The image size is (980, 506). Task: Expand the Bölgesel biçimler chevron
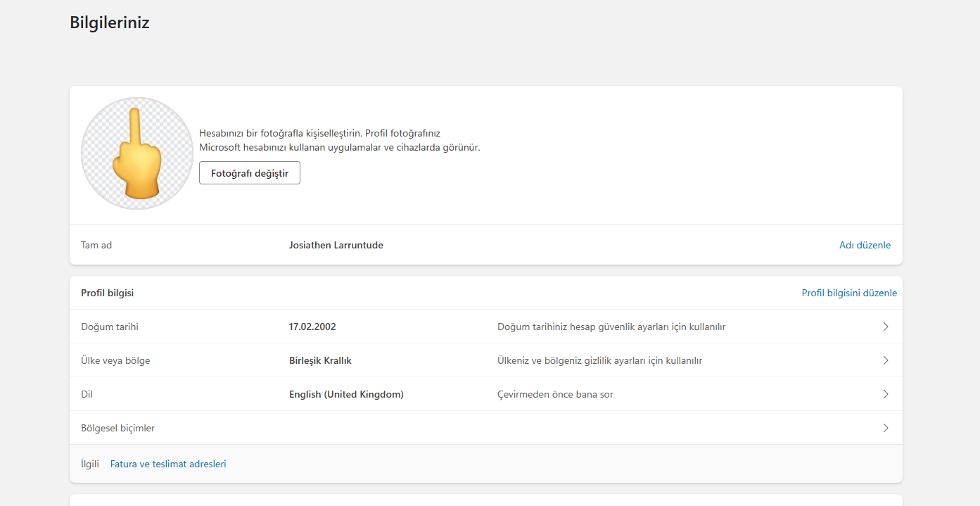tap(886, 428)
